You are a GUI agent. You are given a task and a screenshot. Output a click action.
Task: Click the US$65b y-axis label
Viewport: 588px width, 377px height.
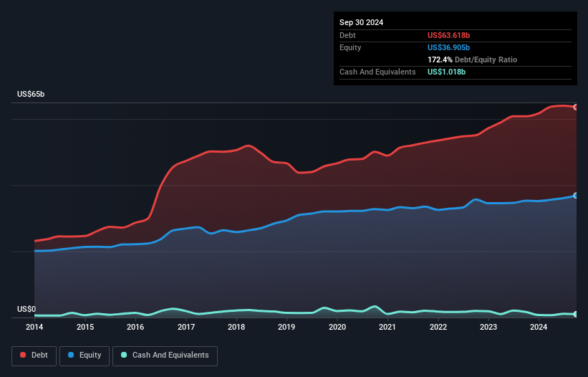[31, 94]
